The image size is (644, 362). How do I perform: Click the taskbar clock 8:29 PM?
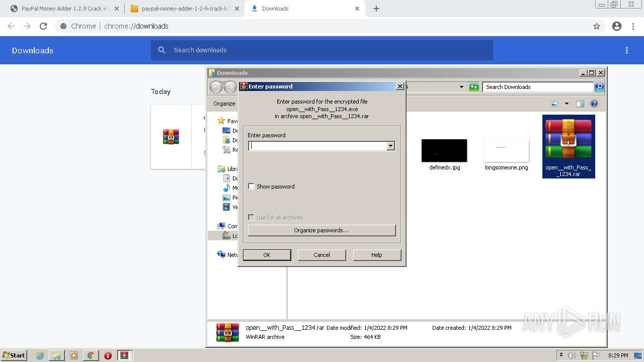tap(618, 355)
